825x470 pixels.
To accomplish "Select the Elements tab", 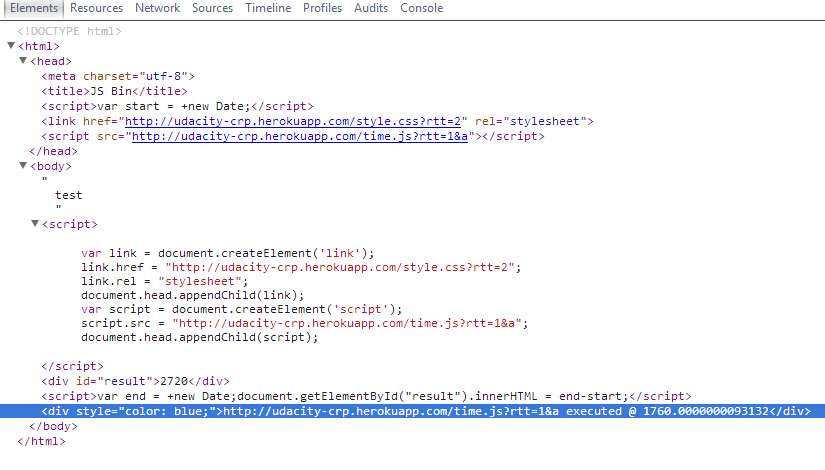I will pyautogui.click(x=34, y=8).
